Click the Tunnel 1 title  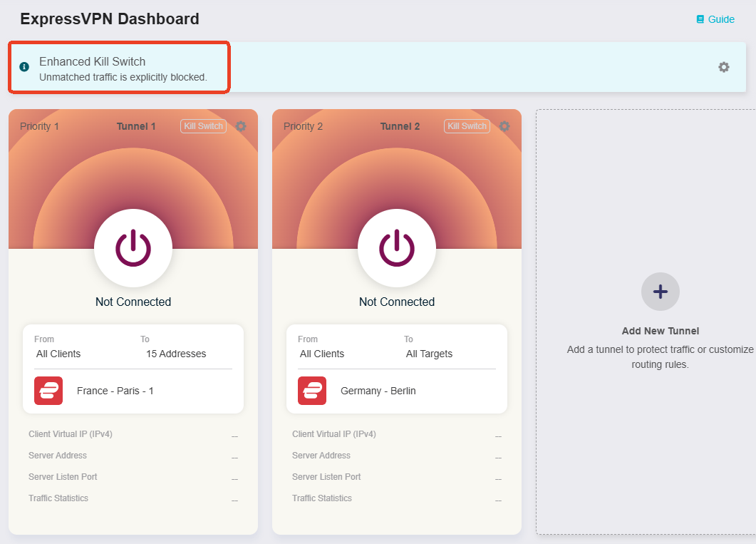pyautogui.click(x=136, y=126)
